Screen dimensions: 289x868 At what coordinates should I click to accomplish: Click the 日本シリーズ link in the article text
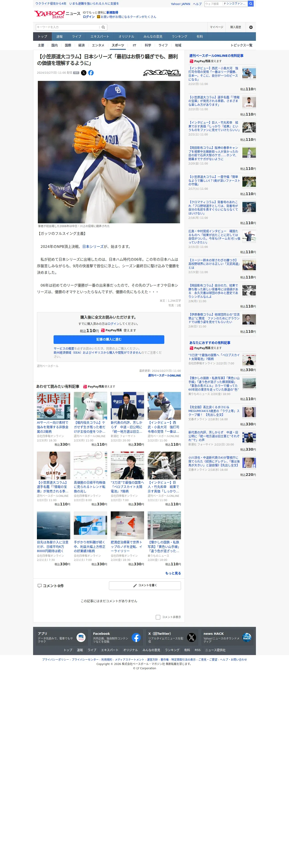(x=93, y=247)
